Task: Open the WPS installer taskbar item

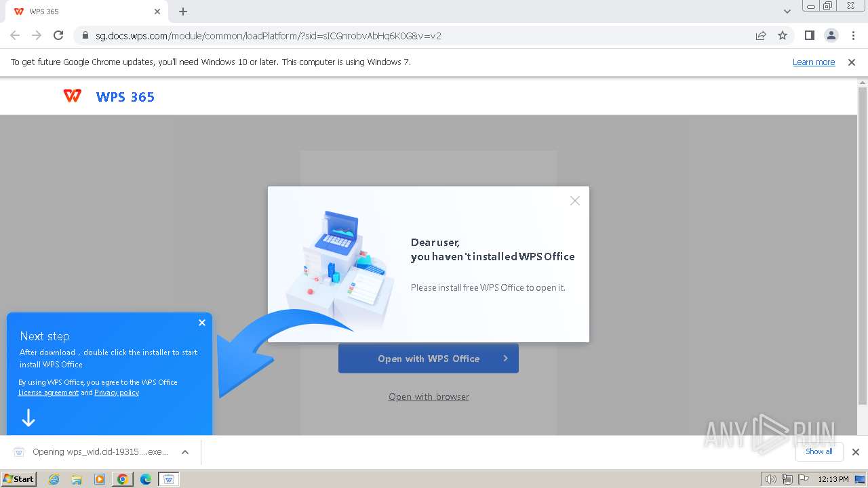Action: (x=169, y=479)
